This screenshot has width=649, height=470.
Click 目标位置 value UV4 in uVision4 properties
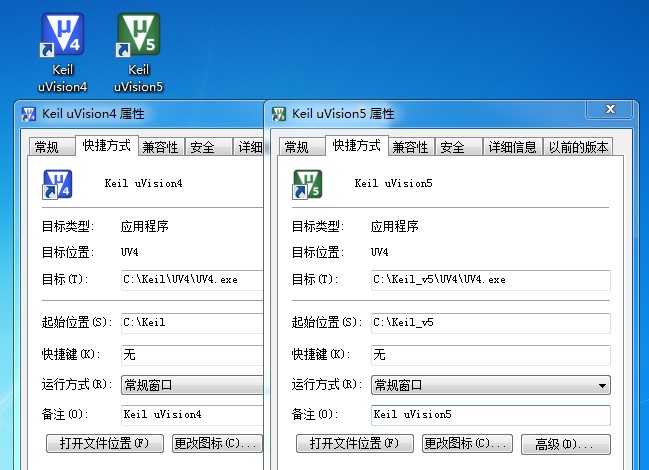tap(130, 252)
